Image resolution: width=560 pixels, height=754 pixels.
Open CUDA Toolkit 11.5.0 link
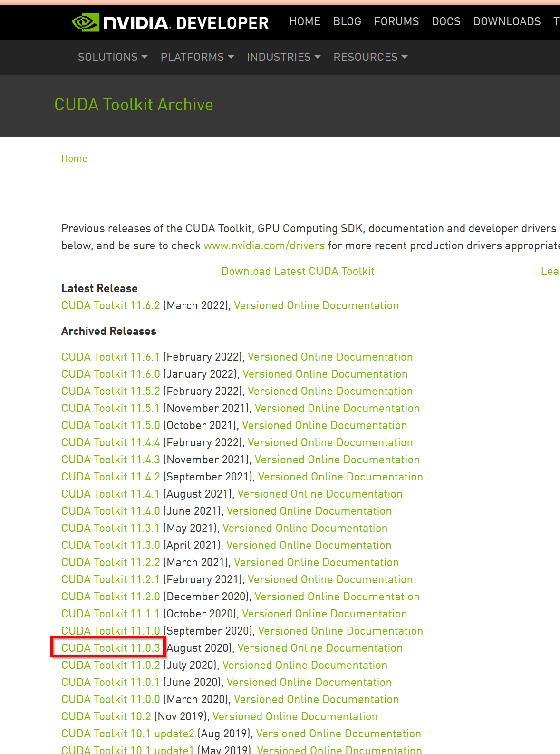(111, 425)
